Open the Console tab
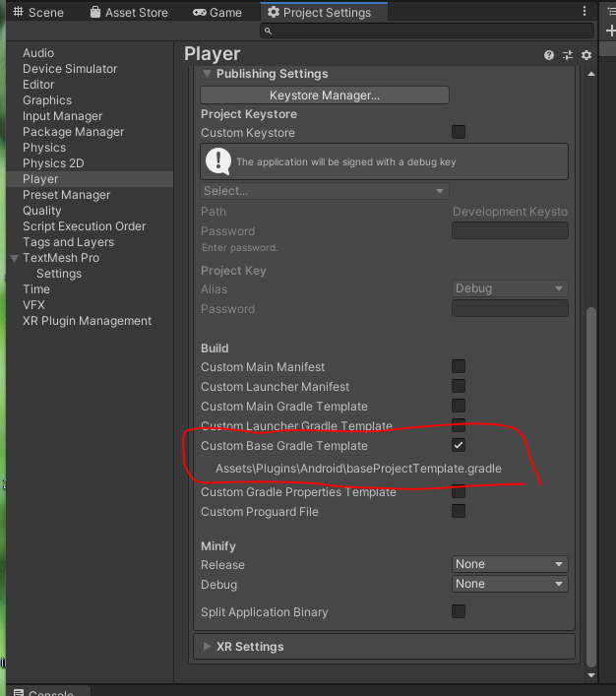The height and width of the screenshot is (696, 616). (x=48, y=691)
